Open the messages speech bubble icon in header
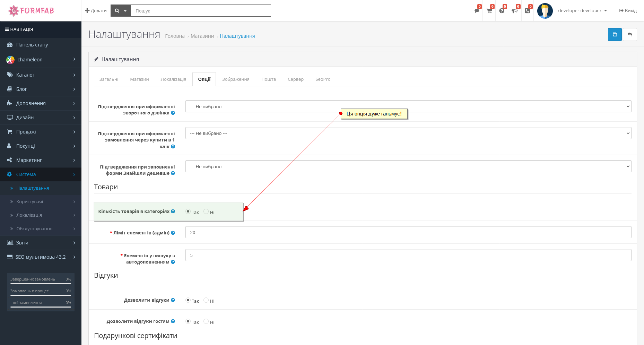The height and width of the screenshot is (345, 644). pos(477,11)
